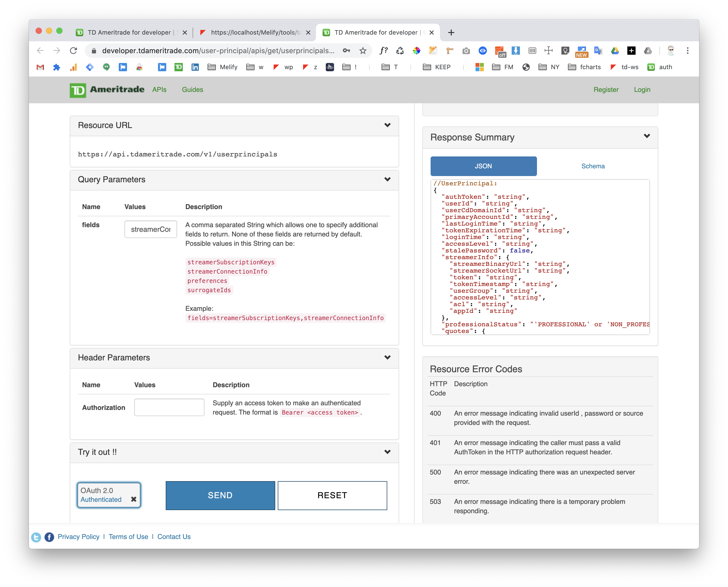The image size is (728, 587).
Task: Click the Login link
Action: [642, 90]
